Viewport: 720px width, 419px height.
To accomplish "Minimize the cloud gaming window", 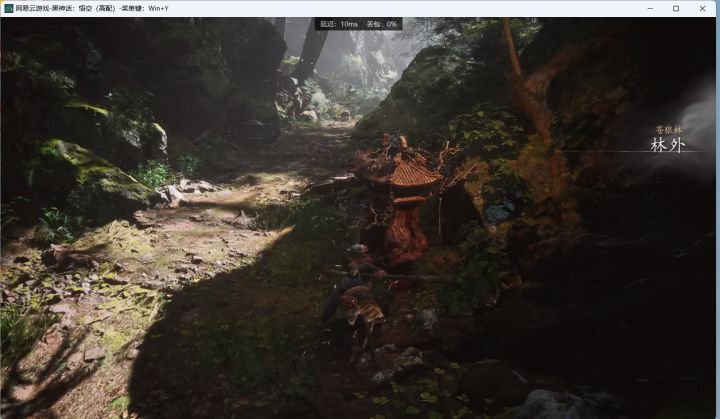I will tap(650, 8).
